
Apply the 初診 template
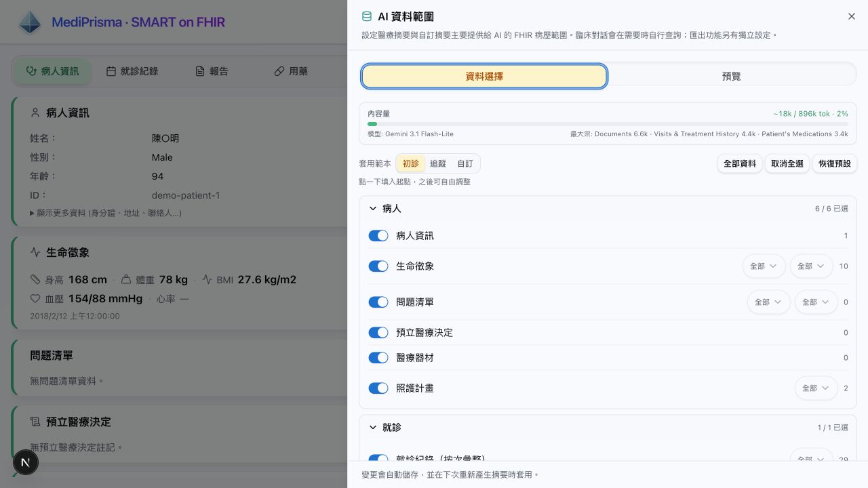(x=411, y=163)
